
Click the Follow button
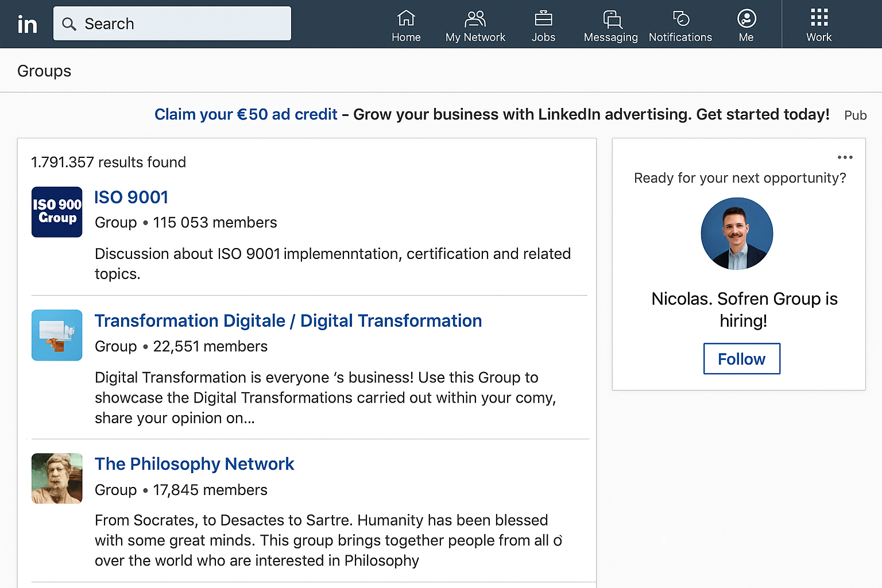point(742,359)
